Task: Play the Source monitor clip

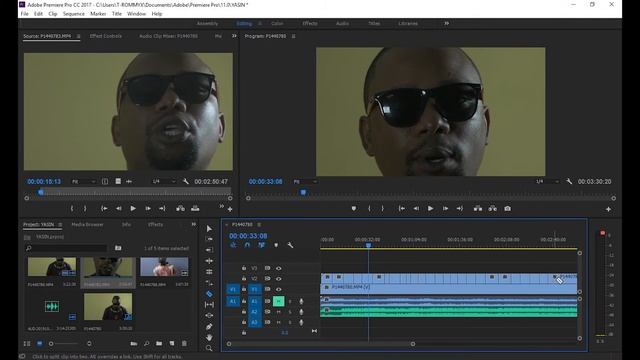Action: pos(133,209)
